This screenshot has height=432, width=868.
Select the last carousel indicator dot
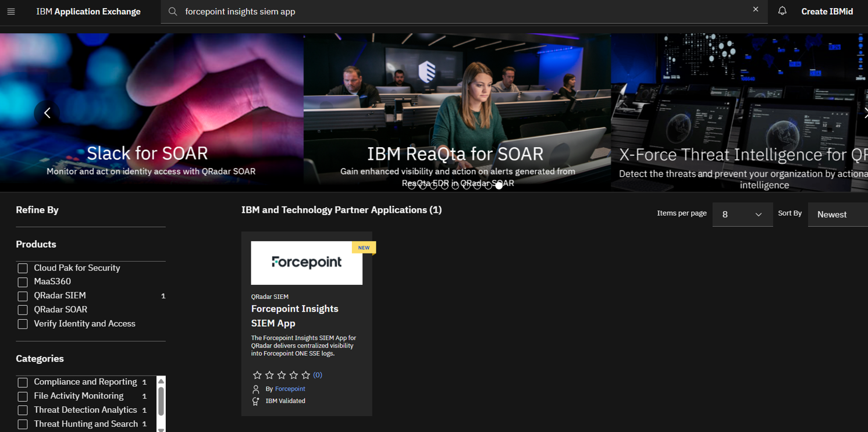(499, 186)
